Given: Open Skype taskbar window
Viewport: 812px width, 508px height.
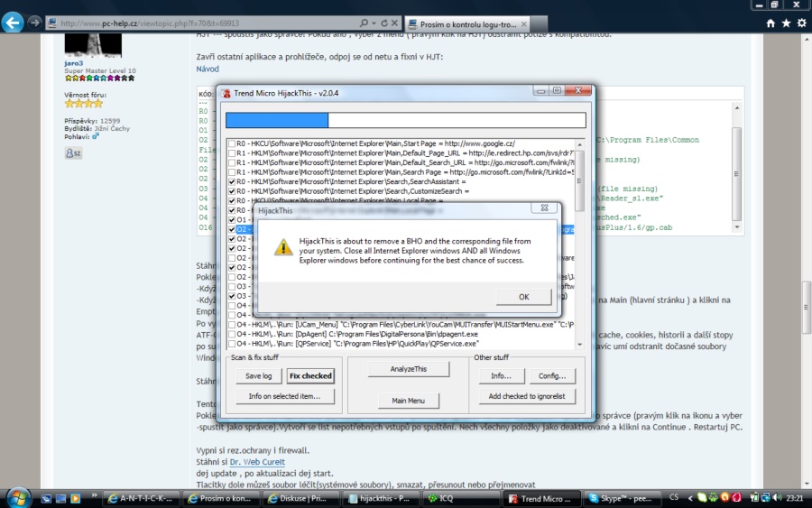Looking at the screenshot, I should pyautogui.click(x=621, y=498).
